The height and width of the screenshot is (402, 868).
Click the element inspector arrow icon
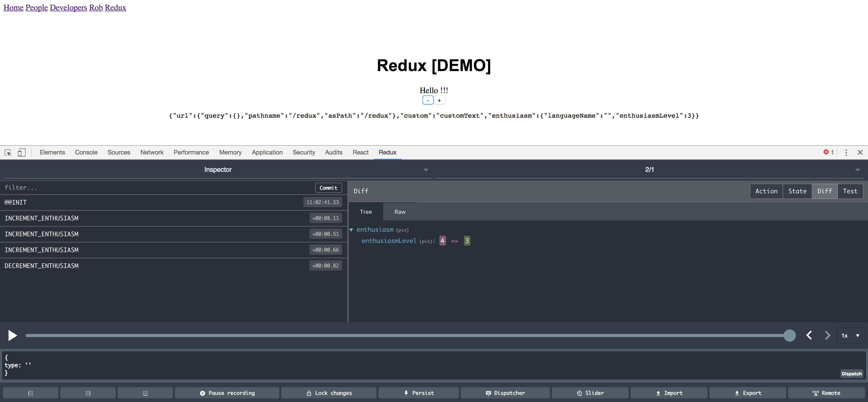(x=8, y=152)
